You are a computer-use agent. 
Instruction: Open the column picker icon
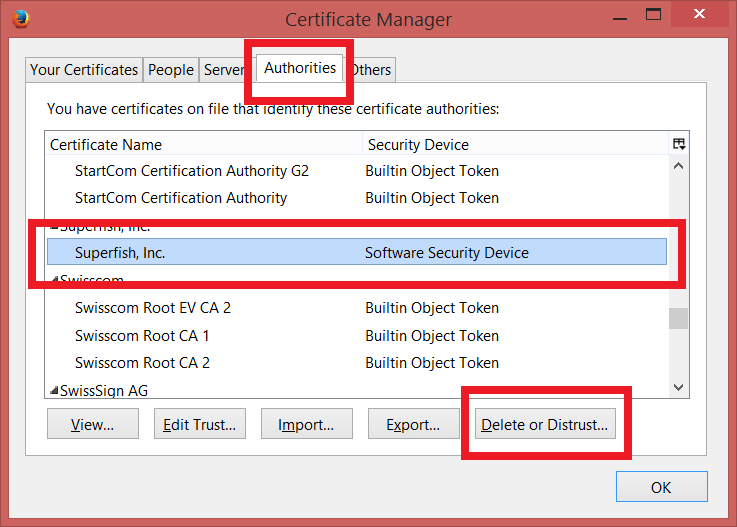tap(679, 144)
